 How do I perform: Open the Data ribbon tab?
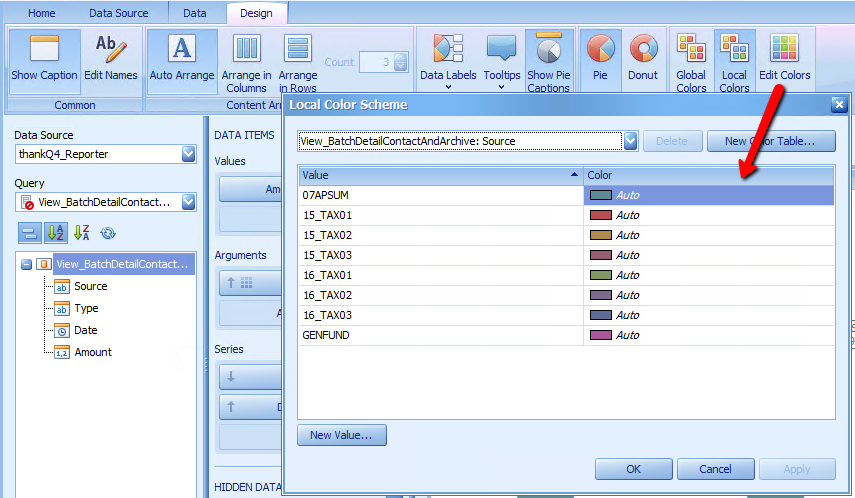click(195, 13)
